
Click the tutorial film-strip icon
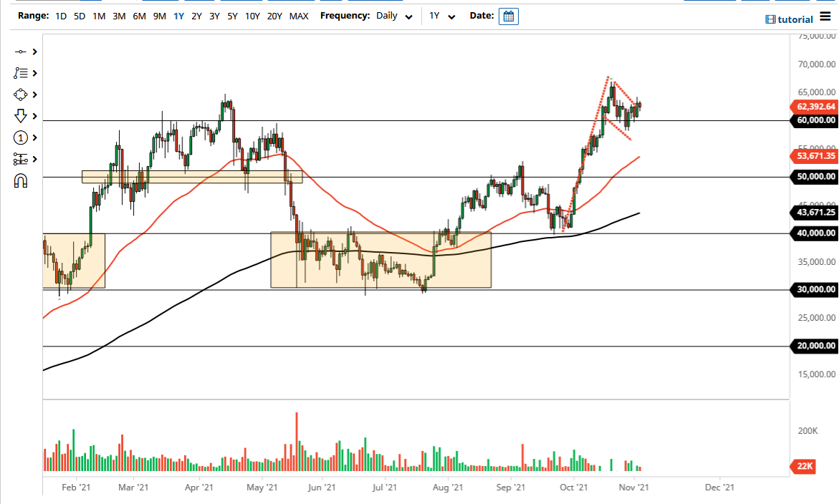click(771, 19)
